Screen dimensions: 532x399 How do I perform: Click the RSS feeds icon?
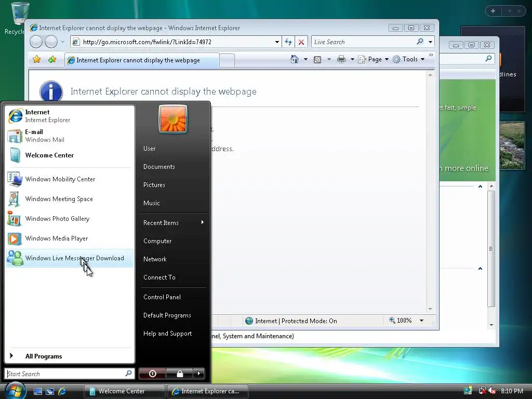tap(317, 60)
